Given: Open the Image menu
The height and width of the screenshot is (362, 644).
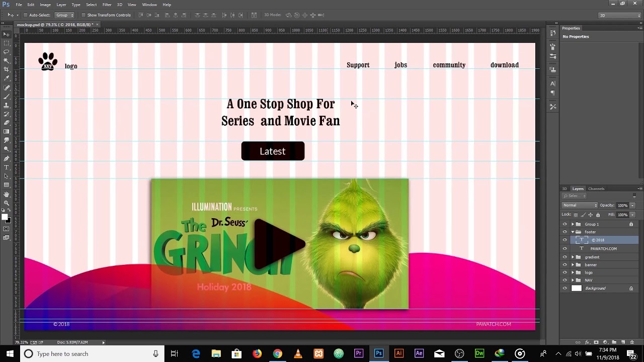Looking at the screenshot, I should pyautogui.click(x=45, y=5).
